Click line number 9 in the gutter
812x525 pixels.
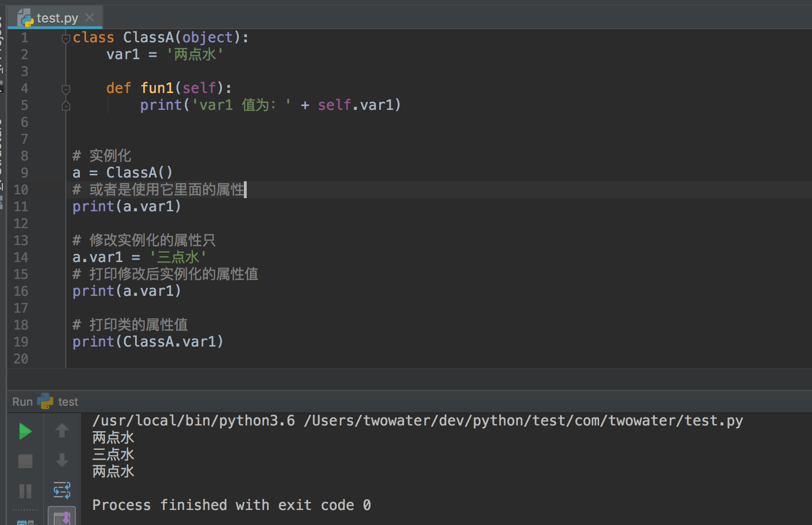24,173
